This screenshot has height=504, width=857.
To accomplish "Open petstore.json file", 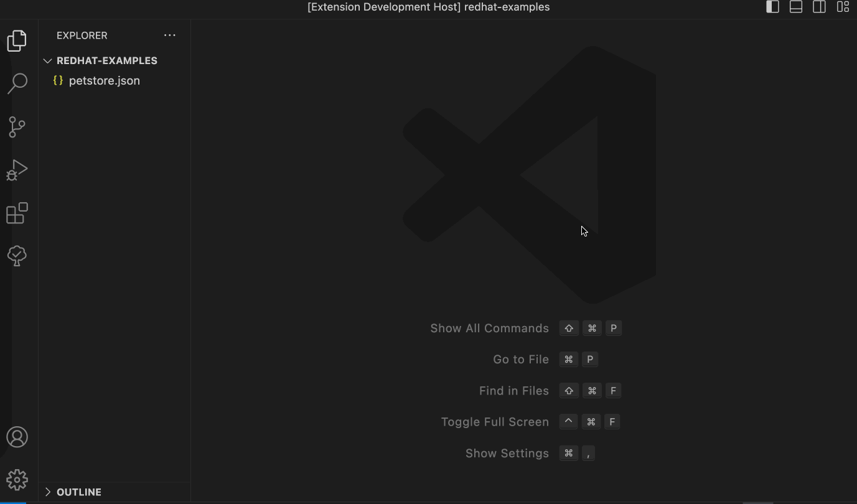I will [104, 81].
